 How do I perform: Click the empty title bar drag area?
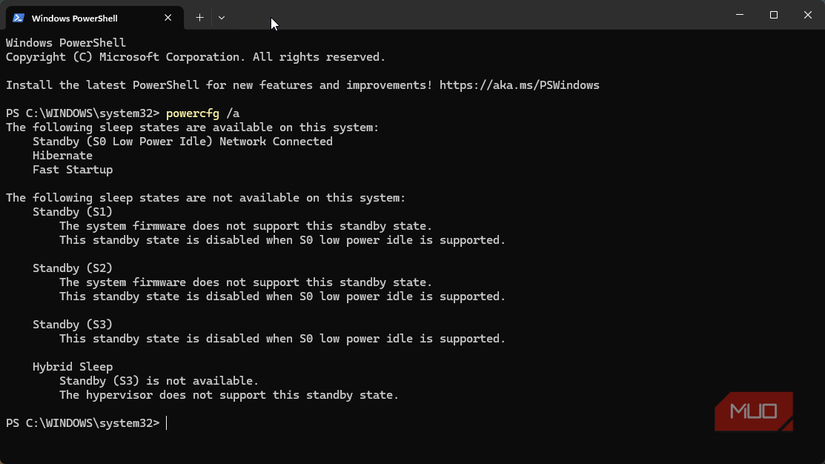click(474, 15)
